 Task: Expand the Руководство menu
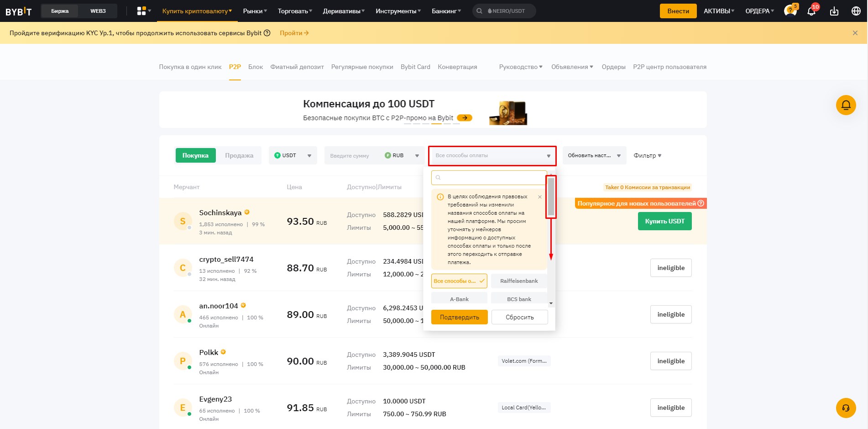(x=521, y=67)
